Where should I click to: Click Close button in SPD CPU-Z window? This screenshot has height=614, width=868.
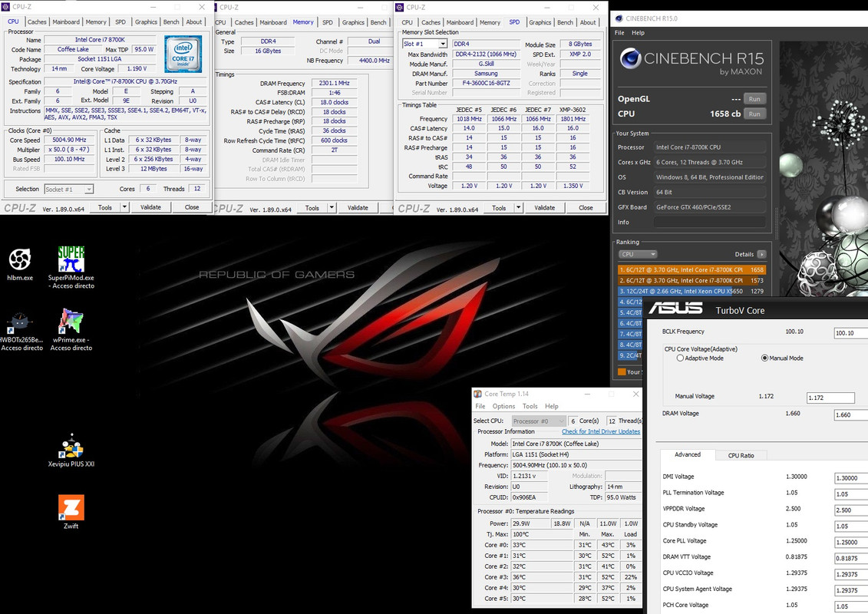pos(586,208)
